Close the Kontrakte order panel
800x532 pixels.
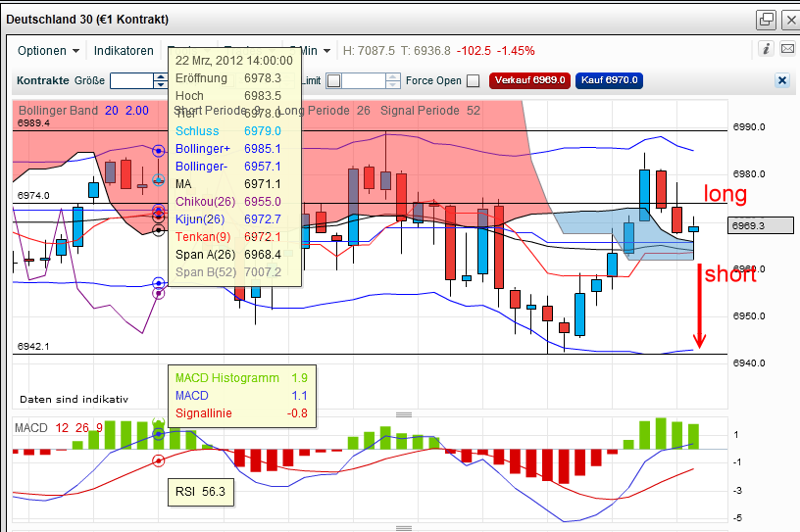781,80
